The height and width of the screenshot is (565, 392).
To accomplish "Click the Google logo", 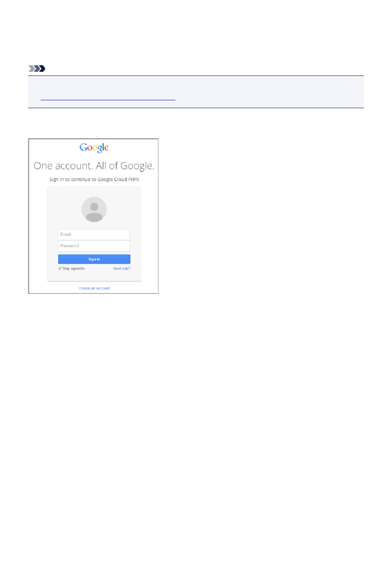I will tap(94, 148).
